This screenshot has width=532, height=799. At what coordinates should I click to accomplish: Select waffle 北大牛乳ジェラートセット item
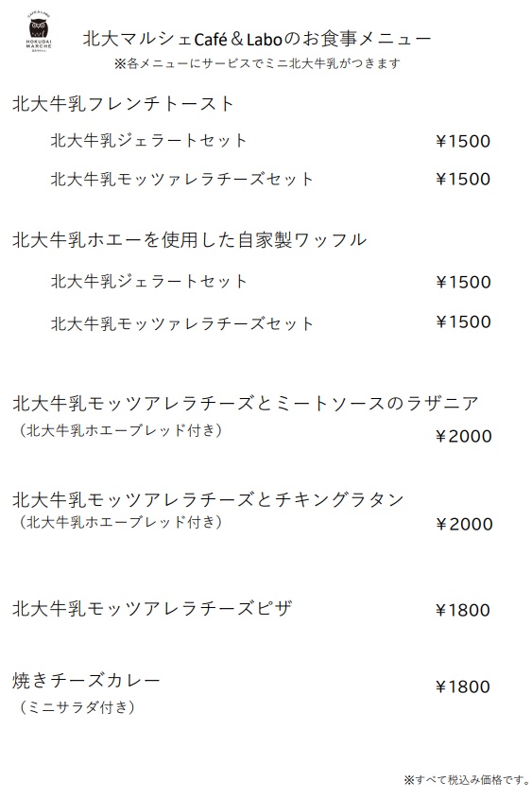point(148,281)
